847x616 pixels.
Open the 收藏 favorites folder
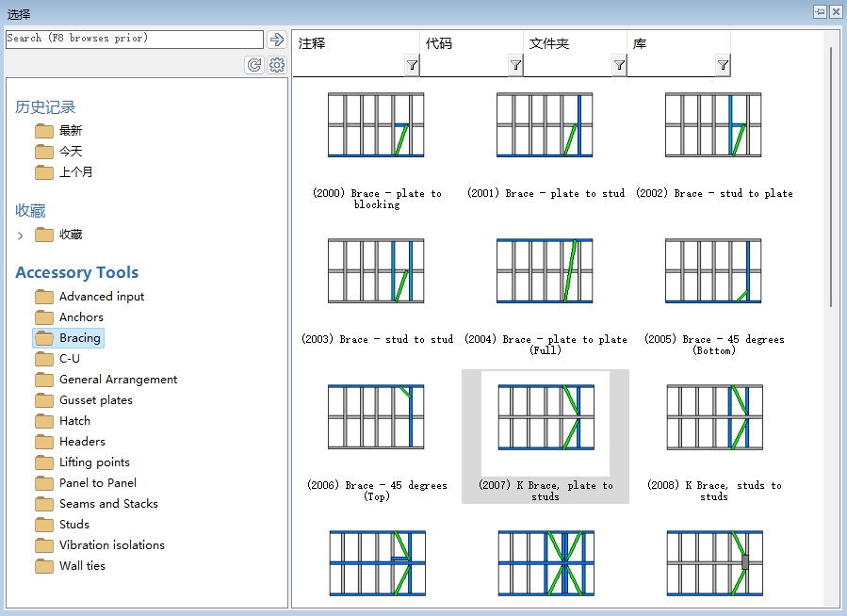[58, 235]
